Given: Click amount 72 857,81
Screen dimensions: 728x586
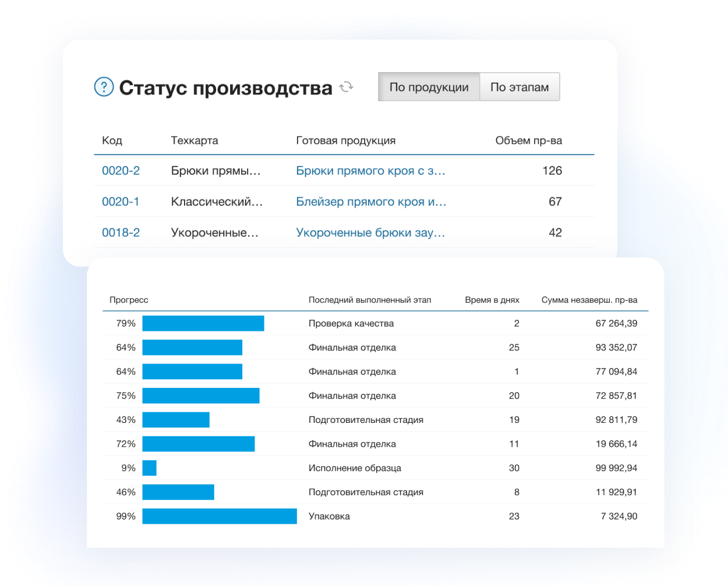Looking at the screenshot, I should click(x=616, y=396).
